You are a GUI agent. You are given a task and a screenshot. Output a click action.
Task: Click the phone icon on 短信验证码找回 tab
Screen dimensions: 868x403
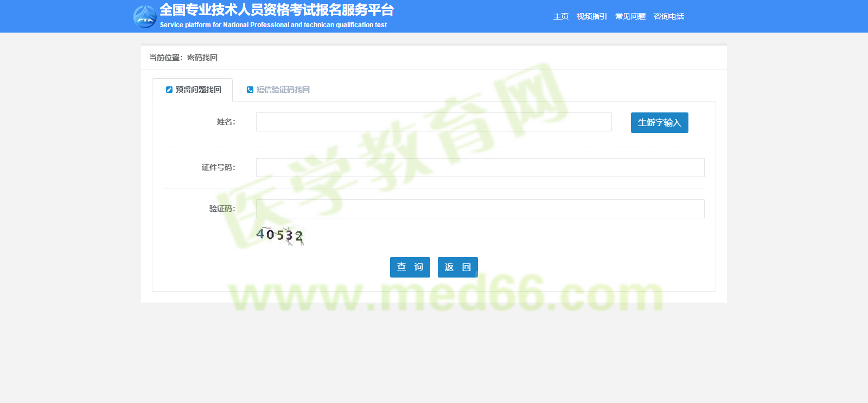(x=250, y=90)
